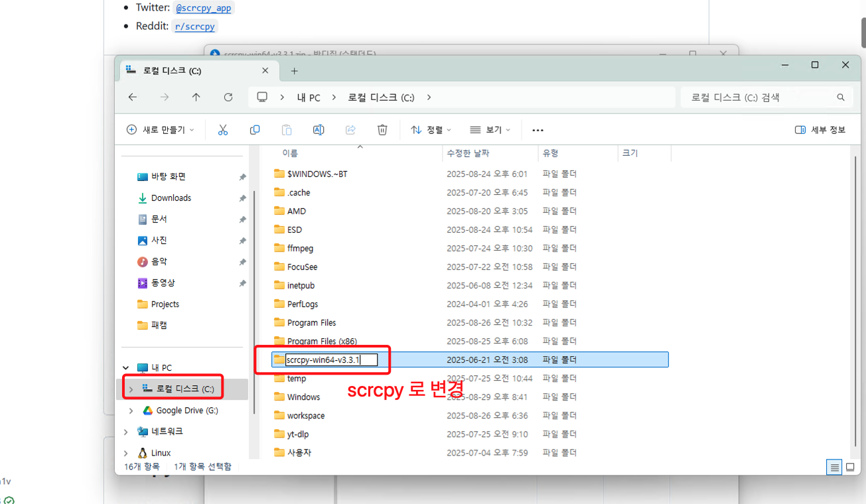866x504 pixels.
Task: Open the r/scrcpy Reddit link
Action: coord(195,27)
